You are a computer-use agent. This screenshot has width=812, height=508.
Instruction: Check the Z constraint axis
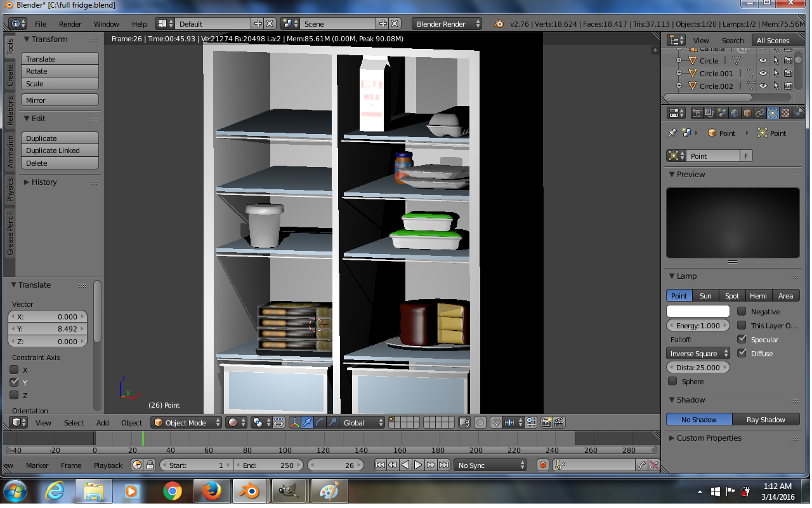click(x=14, y=395)
